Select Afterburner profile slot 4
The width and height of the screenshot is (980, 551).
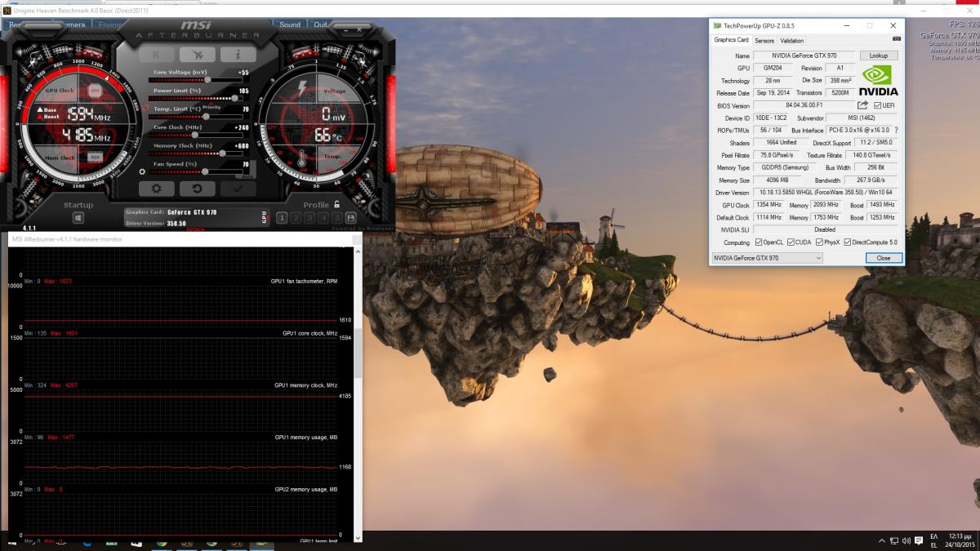coord(323,218)
